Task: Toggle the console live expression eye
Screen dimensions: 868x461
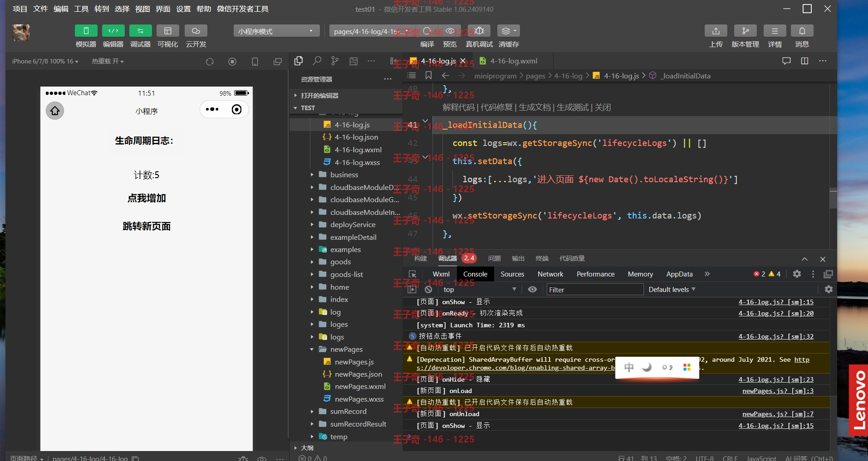Action: [x=532, y=289]
